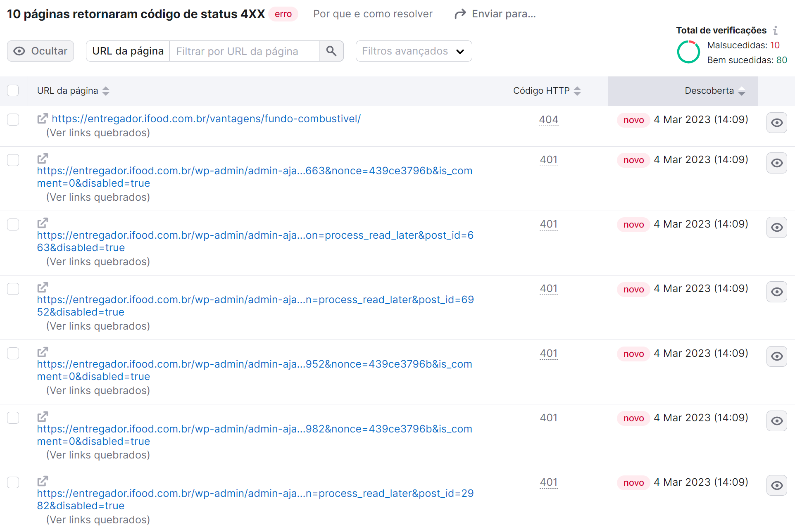Screen dimensions: 795x532
Task: Click the share arrow icon next to Enviar para
Action: [x=459, y=13]
